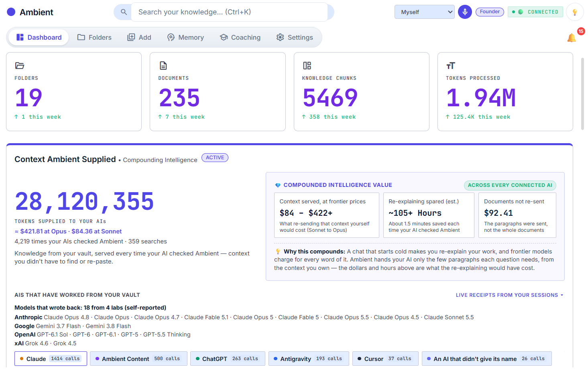Viewport: 588px width, 371px height.
Task: Click the 28,120,355 tokens supplied figure
Action: click(84, 201)
